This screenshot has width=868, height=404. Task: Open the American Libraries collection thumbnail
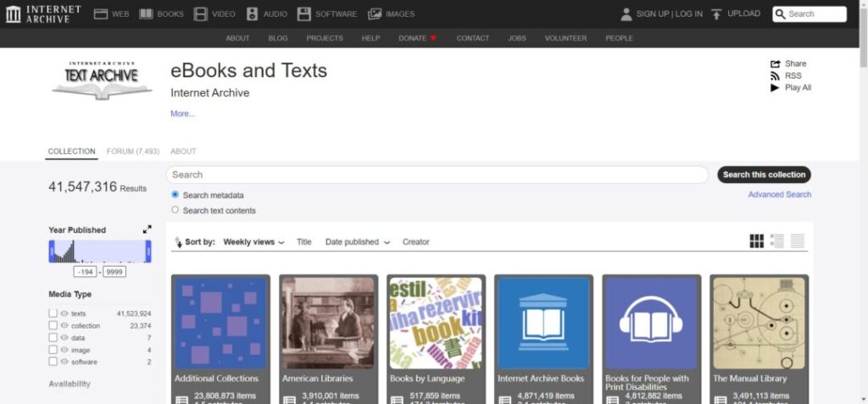coord(328,324)
